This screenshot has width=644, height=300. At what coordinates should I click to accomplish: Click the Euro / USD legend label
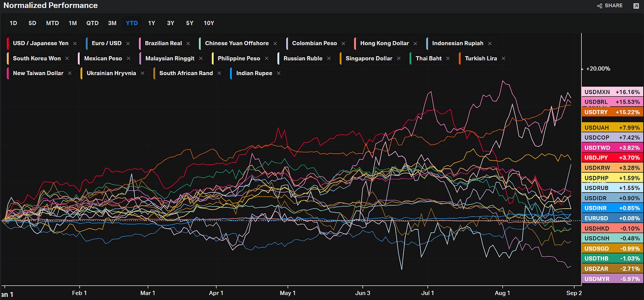click(x=107, y=43)
